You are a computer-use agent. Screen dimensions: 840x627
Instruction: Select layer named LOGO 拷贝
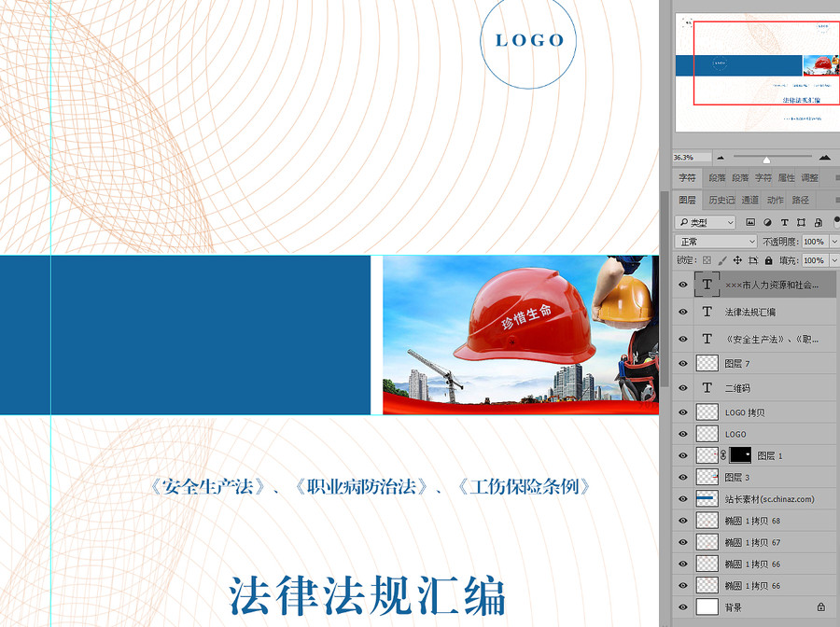click(745, 412)
